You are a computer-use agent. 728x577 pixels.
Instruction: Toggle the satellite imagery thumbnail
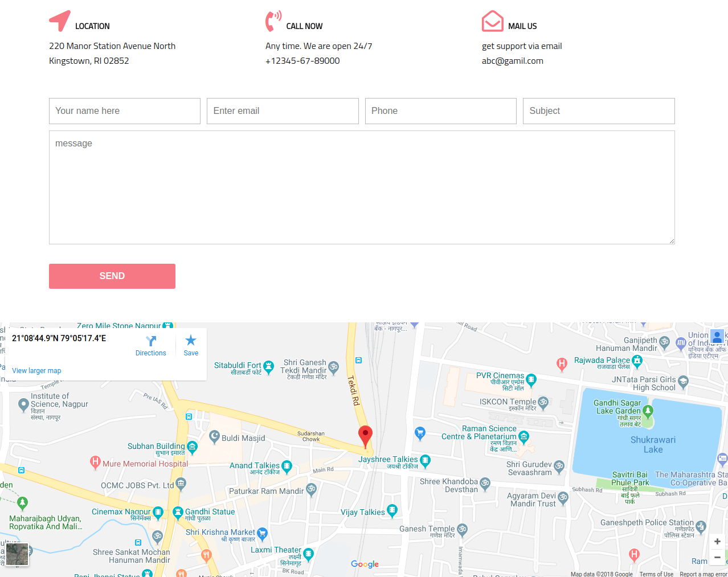click(x=17, y=554)
